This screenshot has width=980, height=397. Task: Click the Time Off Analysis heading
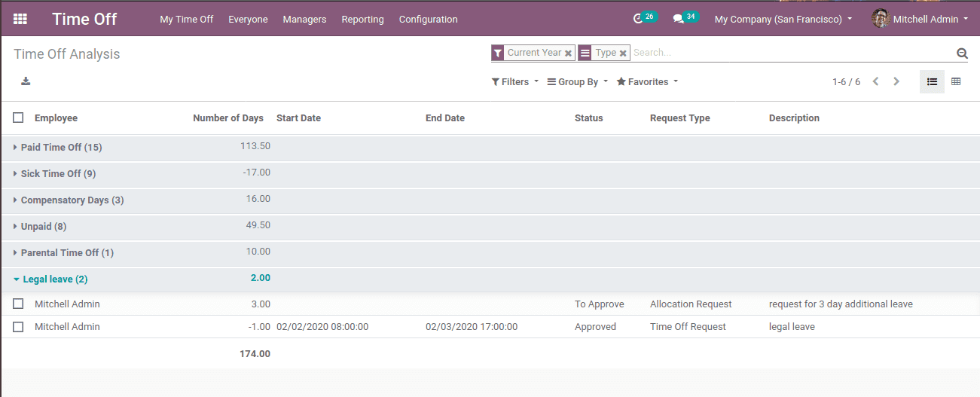tap(67, 54)
